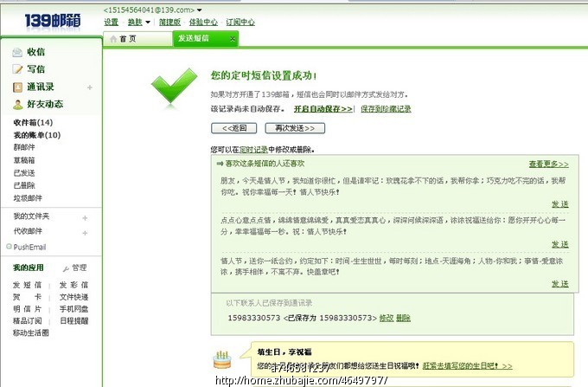588x387 pixels.
Task: Click the 好友动态 person icon
Action: [17, 105]
